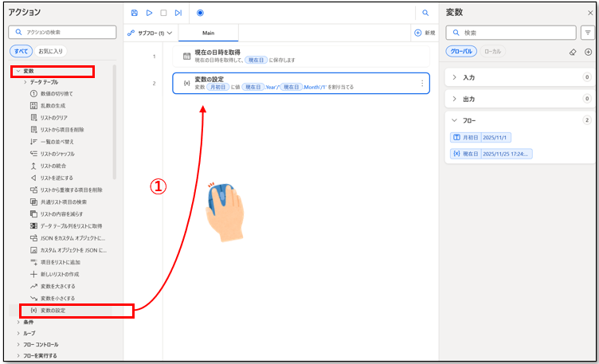Expand the ループ action group
Image resolution: width=599 pixels, height=364 pixels.
pyautogui.click(x=29, y=333)
